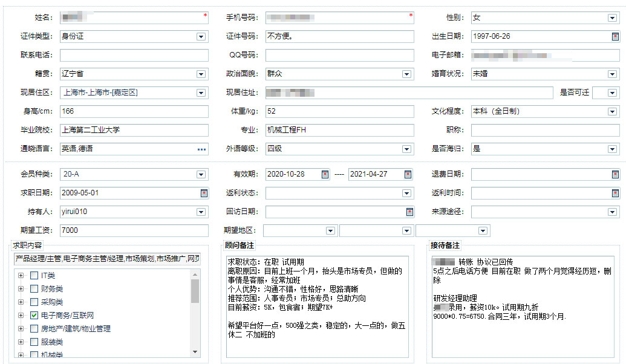This screenshot has height=364, width=626.
Task: Click the job category list scroll-down arrow
Action: [195, 352]
